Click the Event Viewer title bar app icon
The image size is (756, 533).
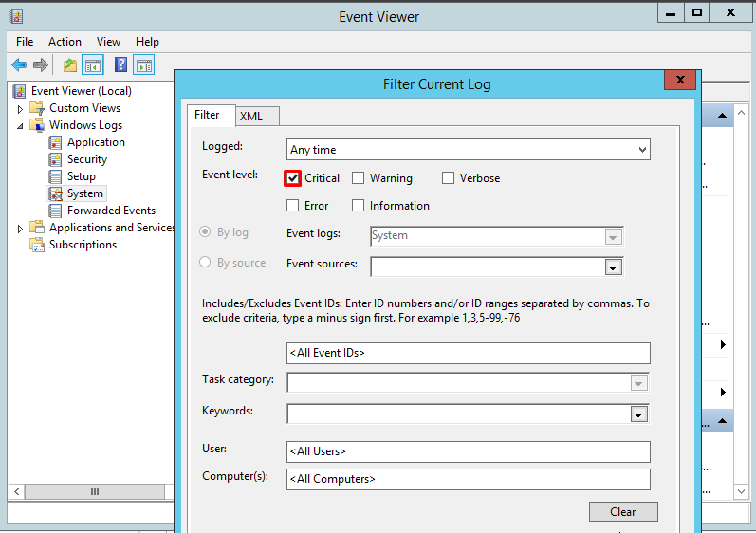click(16, 17)
